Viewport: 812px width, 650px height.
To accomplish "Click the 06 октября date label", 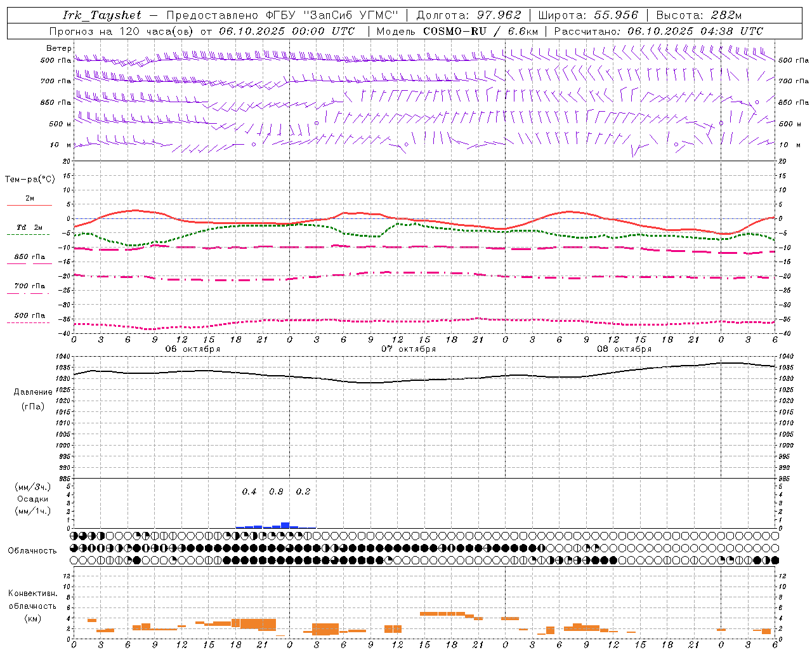I will (193, 349).
